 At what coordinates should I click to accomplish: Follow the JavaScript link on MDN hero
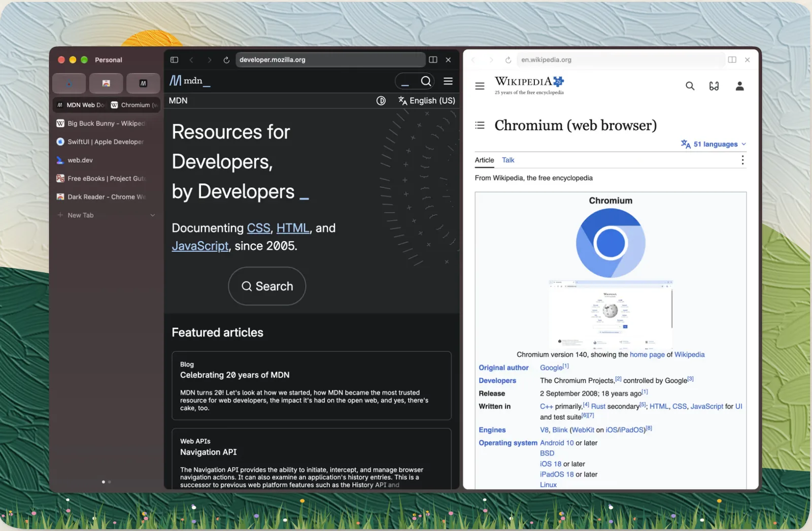tap(200, 246)
